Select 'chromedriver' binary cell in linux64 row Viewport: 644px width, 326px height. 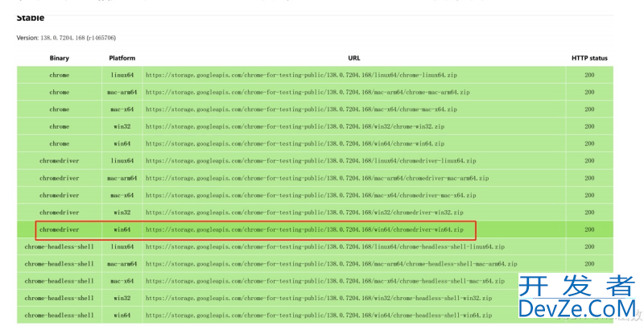59,161
